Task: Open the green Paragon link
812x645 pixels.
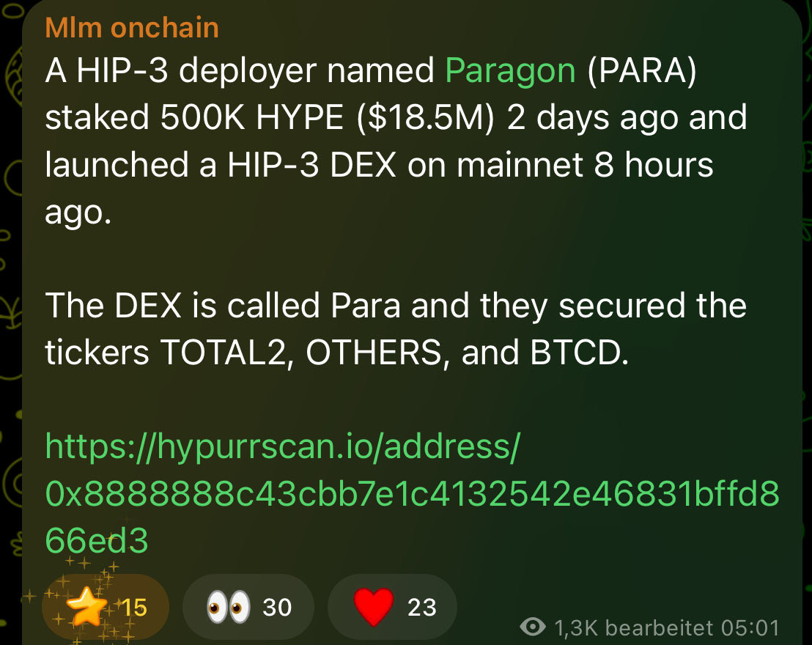Action: [510, 70]
